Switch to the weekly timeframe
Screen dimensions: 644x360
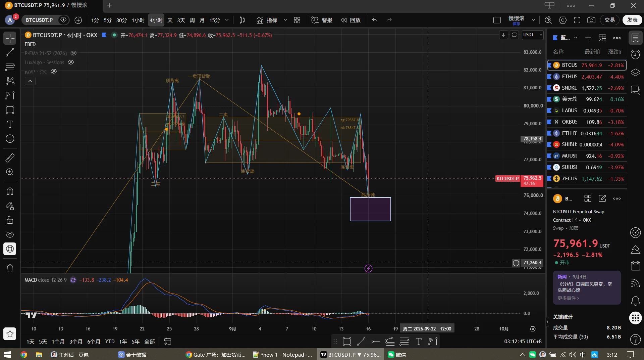pyautogui.click(x=192, y=20)
